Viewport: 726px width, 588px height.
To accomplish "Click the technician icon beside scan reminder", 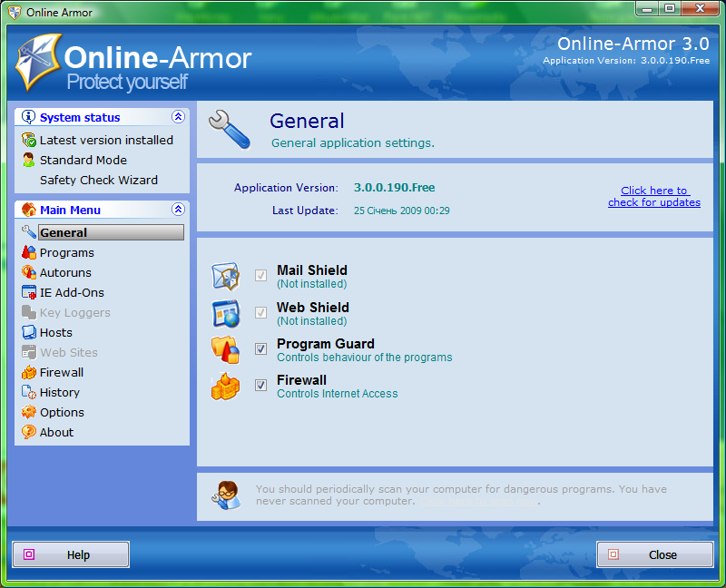I will (226, 495).
